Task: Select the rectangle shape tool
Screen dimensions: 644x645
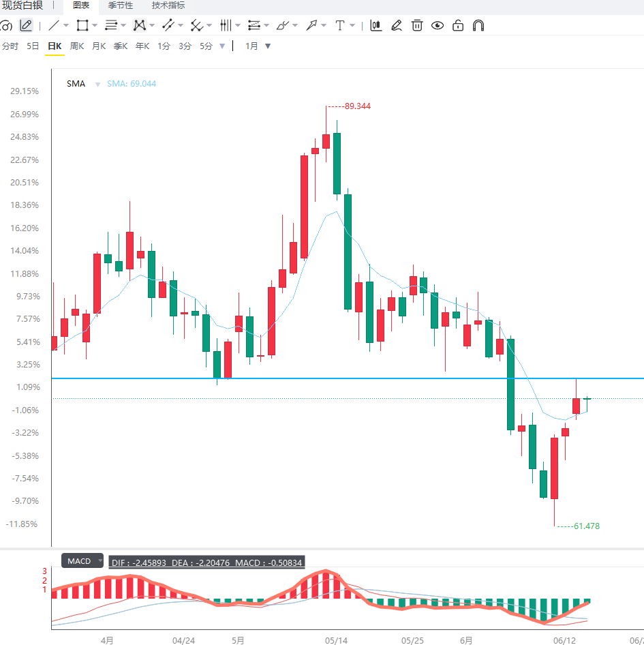Action: click(x=82, y=25)
